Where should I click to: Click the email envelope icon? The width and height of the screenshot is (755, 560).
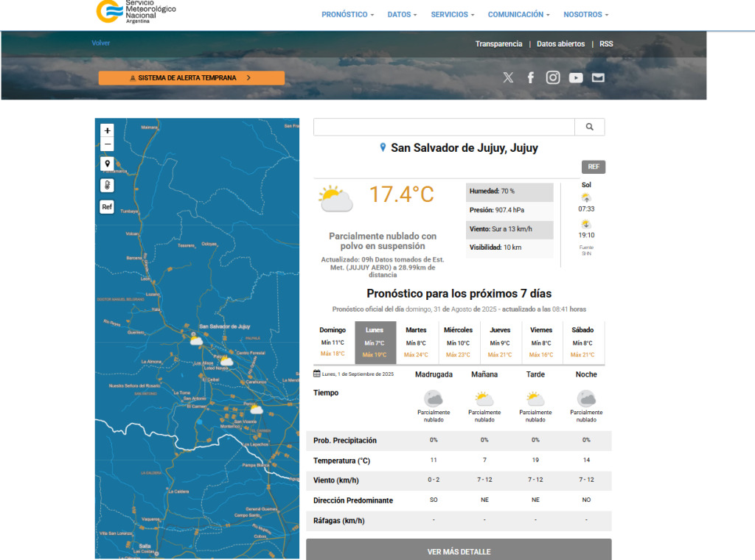tap(598, 77)
